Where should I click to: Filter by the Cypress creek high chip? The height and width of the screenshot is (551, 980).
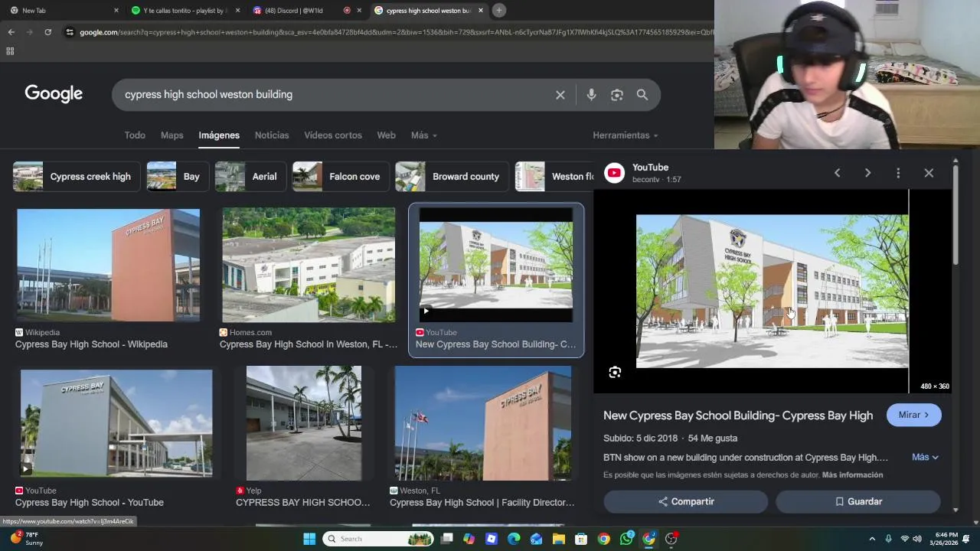point(76,177)
